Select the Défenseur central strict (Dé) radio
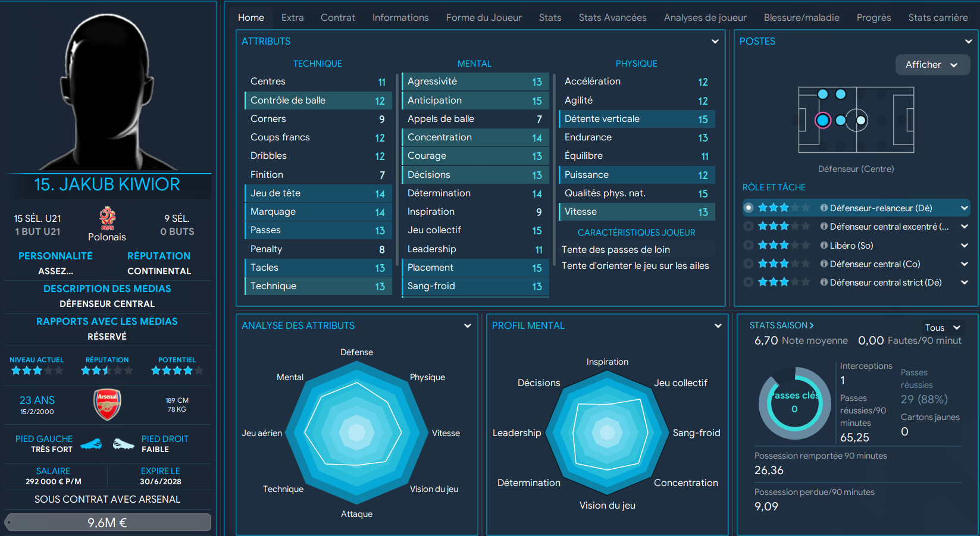The height and width of the screenshot is (536, 980). pyautogui.click(x=749, y=282)
